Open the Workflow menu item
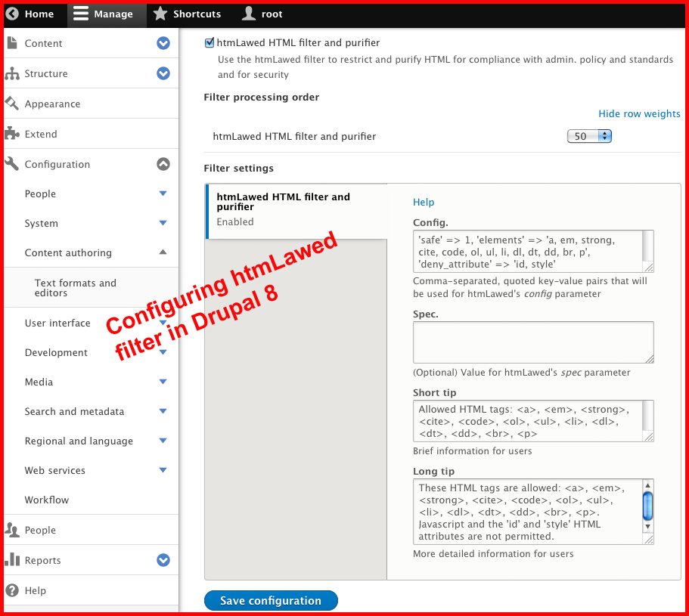Viewport: 689px width, 616px height. [x=47, y=500]
